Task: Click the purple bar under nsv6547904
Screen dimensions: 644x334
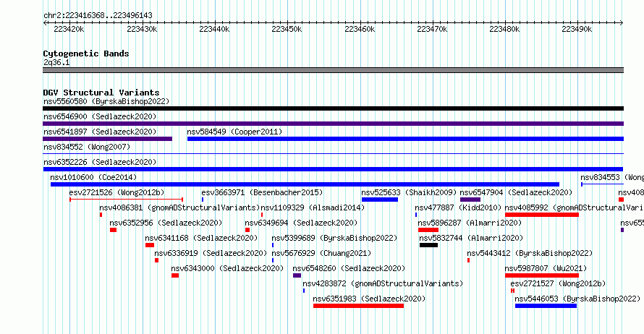Action: (x=470, y=200)
